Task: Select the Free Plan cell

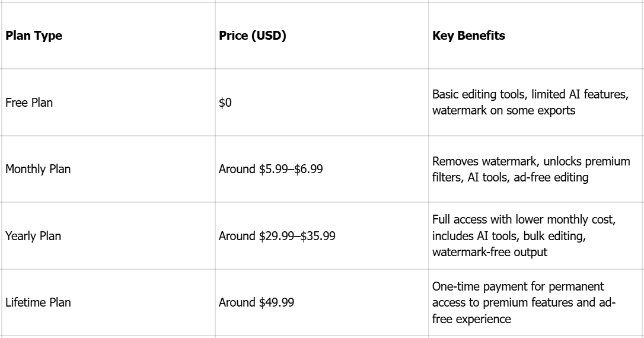Action: pos(29,103)
